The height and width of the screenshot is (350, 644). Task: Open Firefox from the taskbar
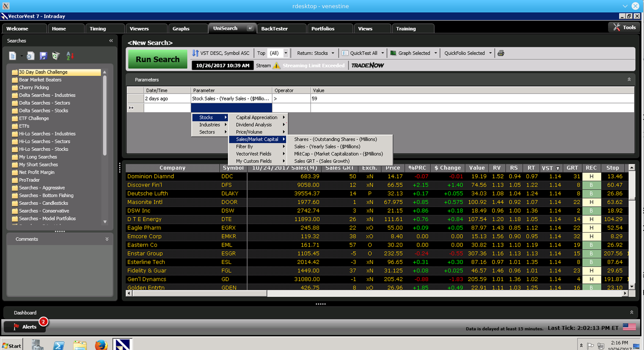click(x=101, y=345)
